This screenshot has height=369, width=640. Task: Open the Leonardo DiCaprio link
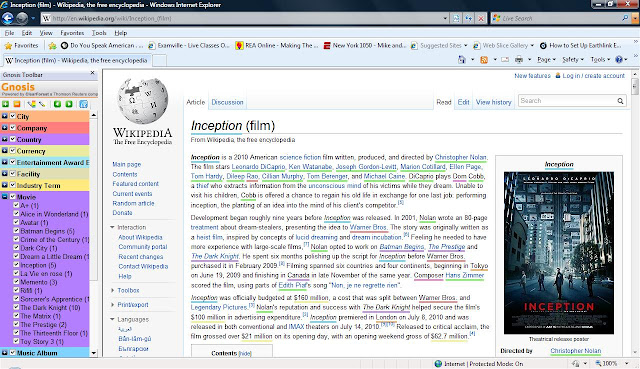[x=258, y=167]
